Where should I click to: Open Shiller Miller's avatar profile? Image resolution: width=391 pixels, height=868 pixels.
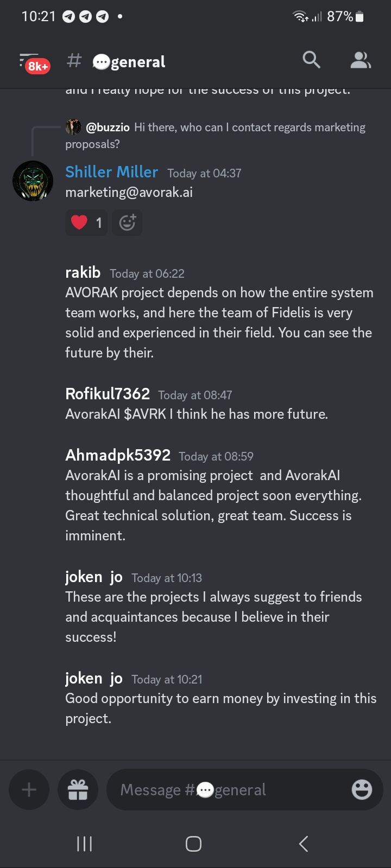click(33, 181)
